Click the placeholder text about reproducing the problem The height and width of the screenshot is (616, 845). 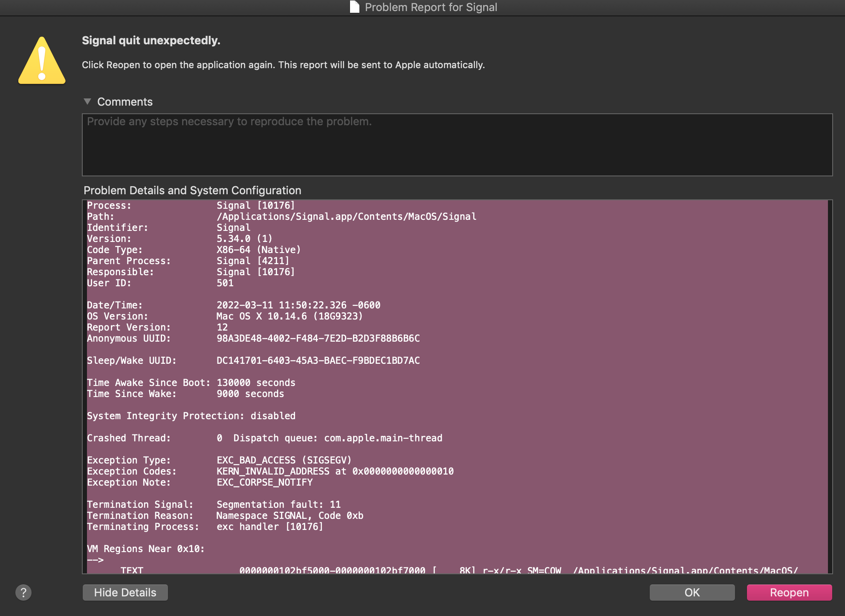point(229,121)
